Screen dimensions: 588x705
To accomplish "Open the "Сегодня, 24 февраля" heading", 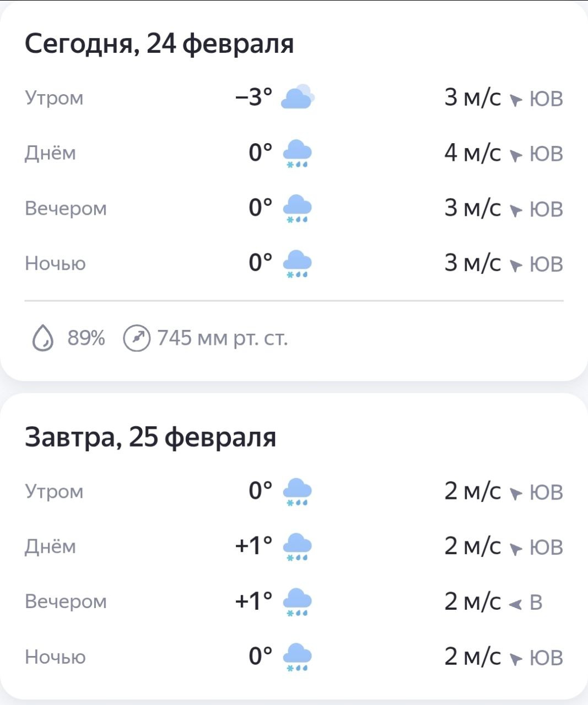I will coord(159,44).
